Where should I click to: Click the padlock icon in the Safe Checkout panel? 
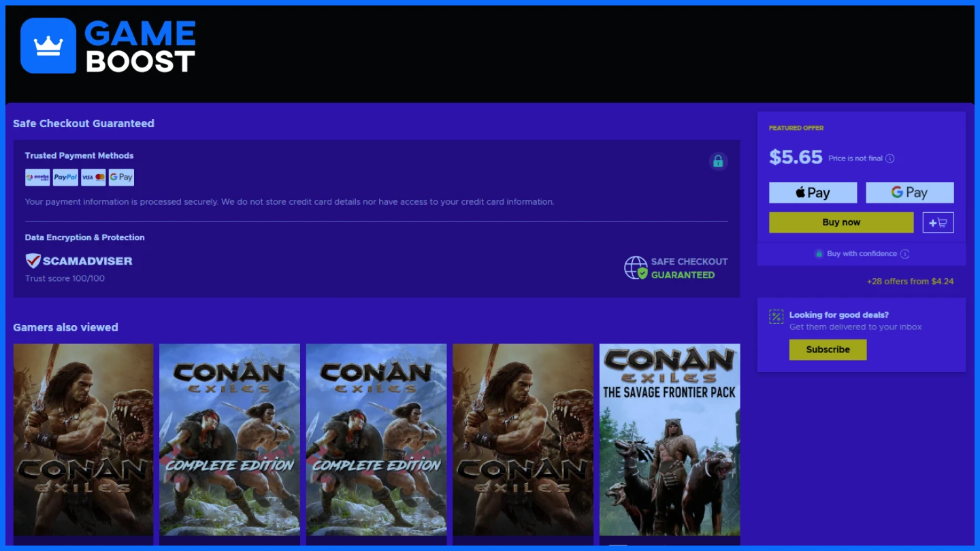pos(718,161)
